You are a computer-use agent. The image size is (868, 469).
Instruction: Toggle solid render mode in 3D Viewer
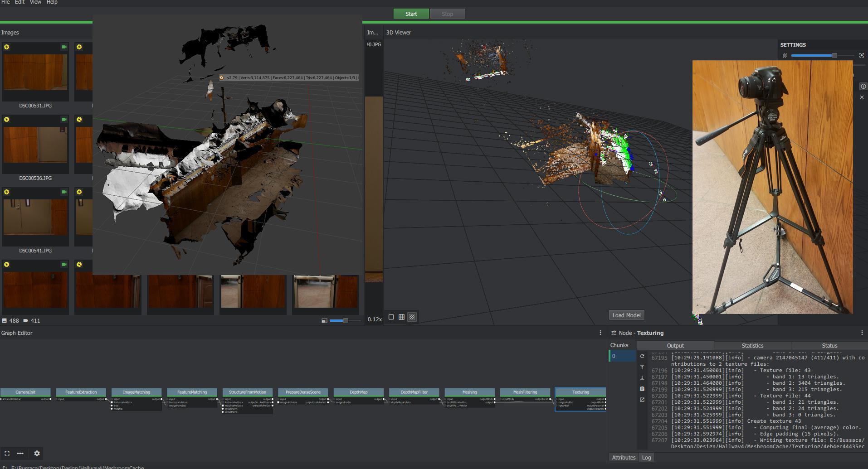pos(391,317)
